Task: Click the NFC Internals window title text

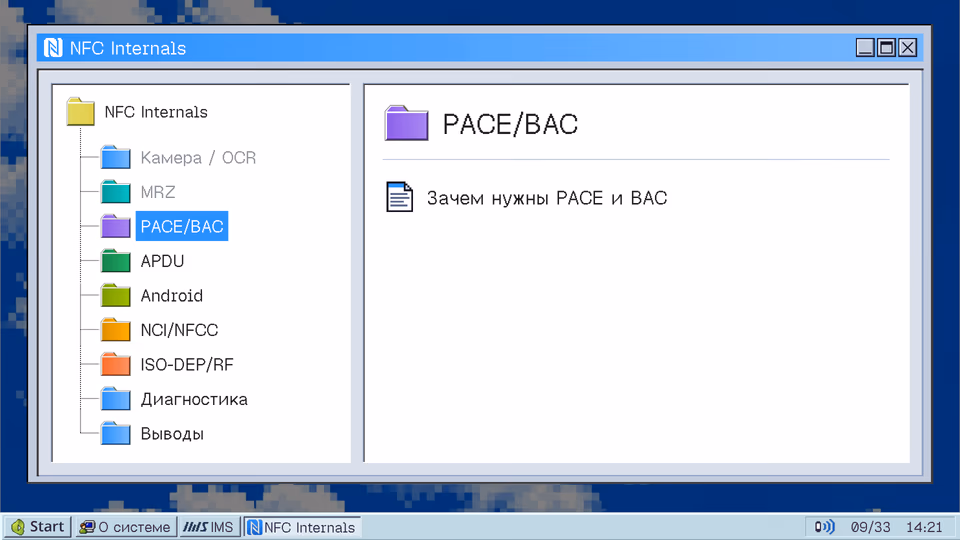Action: 128,48
